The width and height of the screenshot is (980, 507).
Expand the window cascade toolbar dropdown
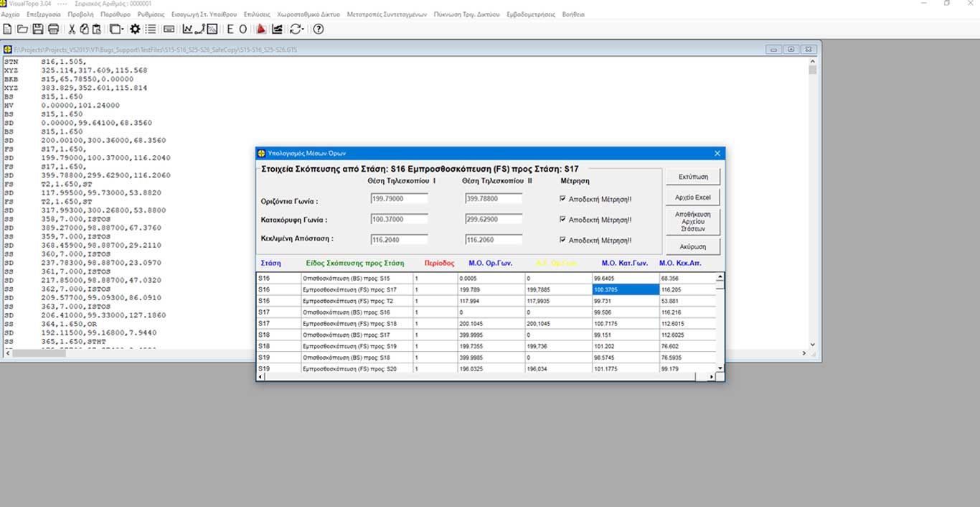(121, 29)
